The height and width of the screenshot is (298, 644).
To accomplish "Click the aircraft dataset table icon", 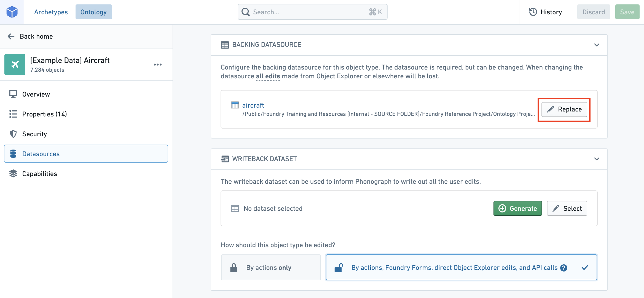I will 235,105.
